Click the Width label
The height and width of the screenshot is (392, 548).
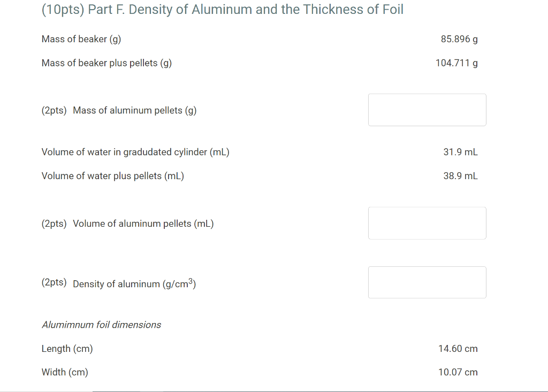[x=65, y=372]
